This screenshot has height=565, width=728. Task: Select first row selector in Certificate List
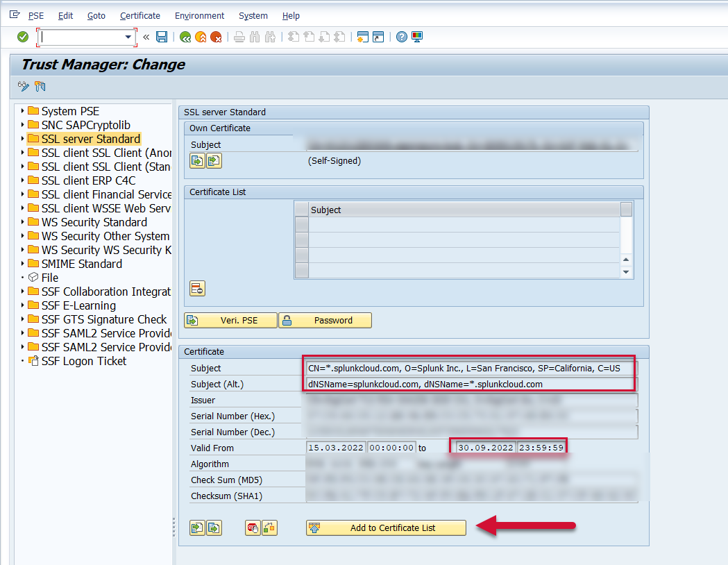click(x=302, y=224)
